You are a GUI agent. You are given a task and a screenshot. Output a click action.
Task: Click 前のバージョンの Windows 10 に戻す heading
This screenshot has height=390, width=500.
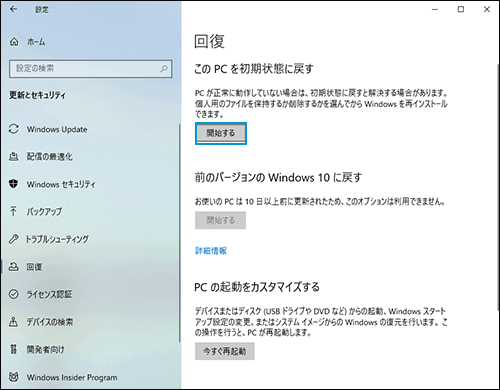(278, 177)
